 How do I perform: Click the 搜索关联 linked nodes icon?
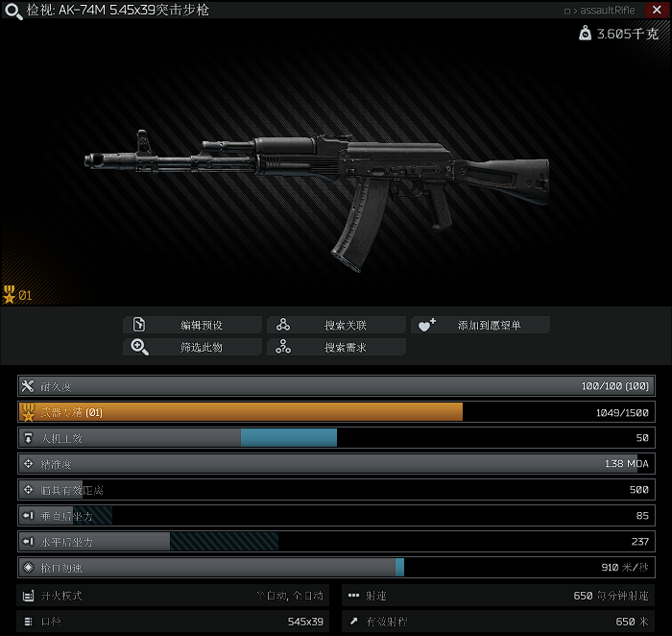point(283,325)
